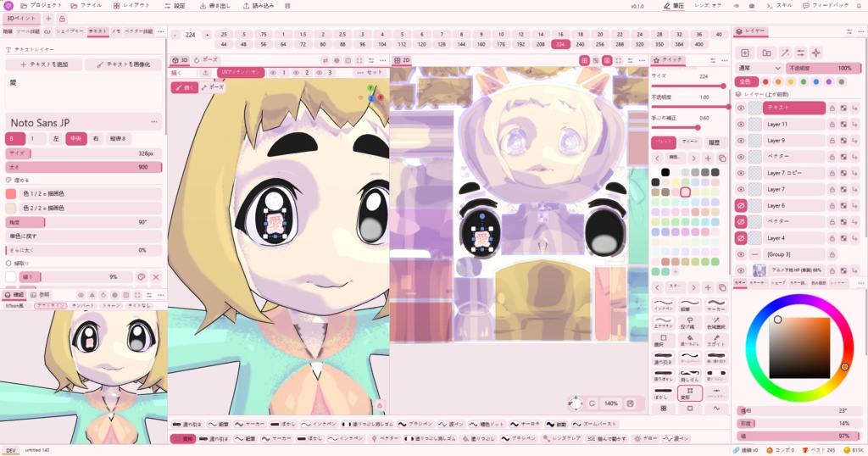Switch to the ホイール color wheel tab
Screen dimensions: 868x456
coord(690,142)
